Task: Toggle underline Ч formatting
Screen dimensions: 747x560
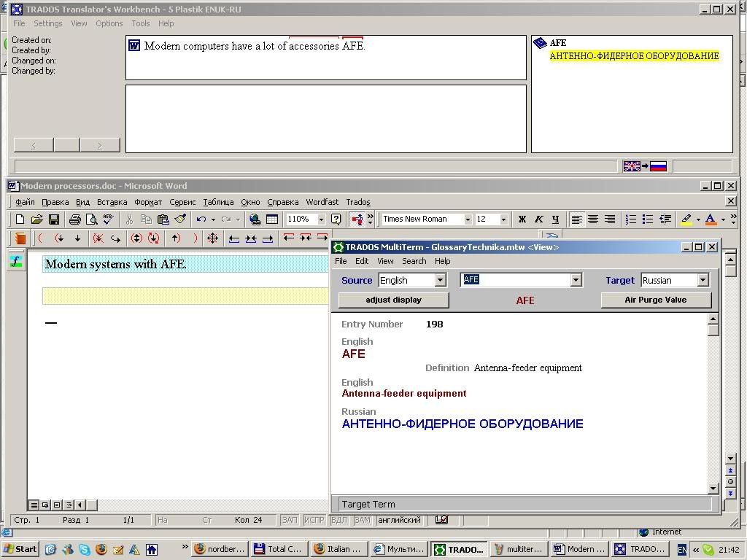Action: [x=555, y=219]
